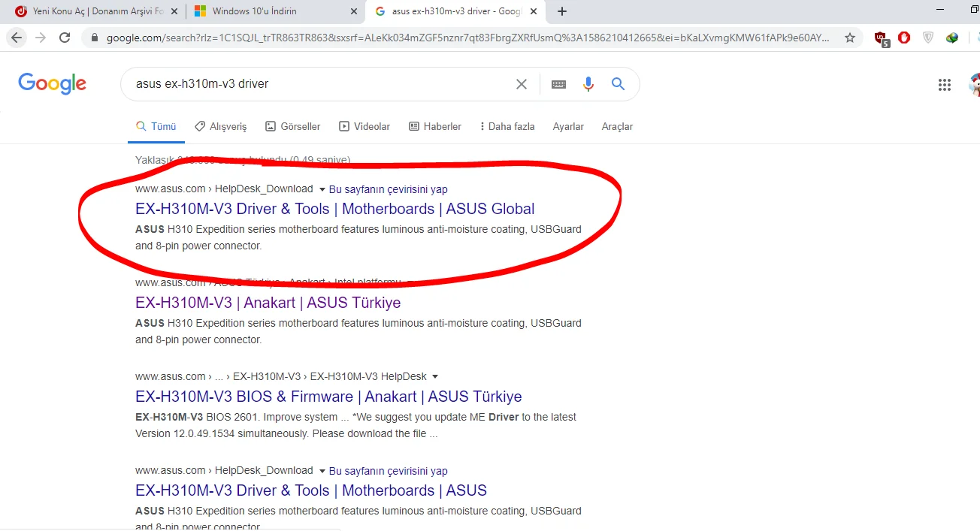The width and height of the screenshot is (980, 531).
Task: Show Görseller image results
Action: (x=292, y=126)
